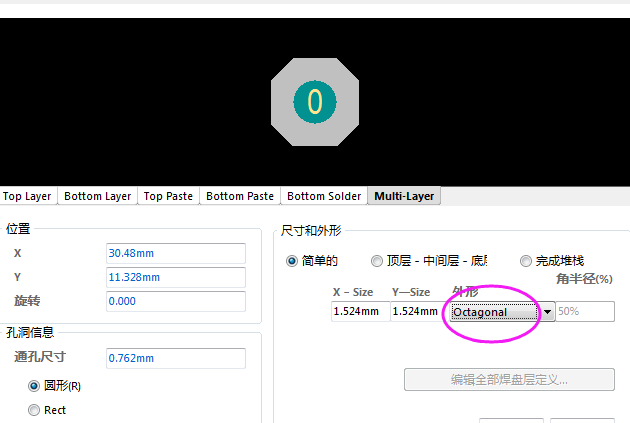
Task: Click the Y-Size value field
Action: click(x=416, y=312)
